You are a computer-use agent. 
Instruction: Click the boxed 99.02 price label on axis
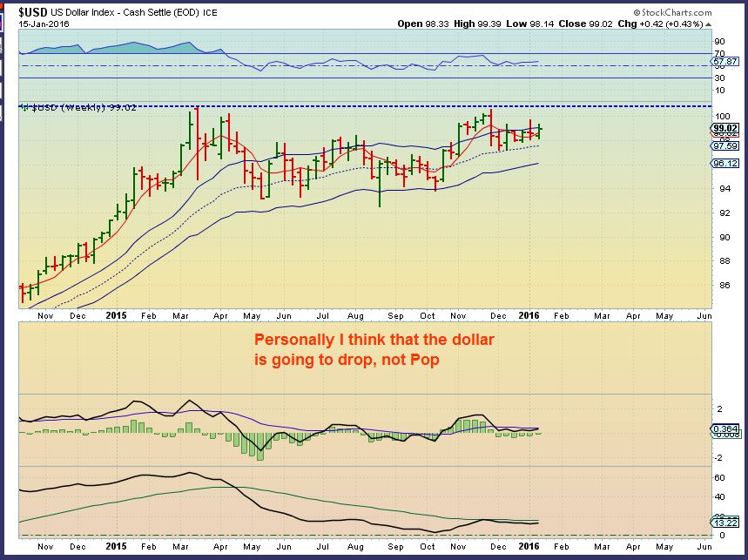click(x=725, y=128)
